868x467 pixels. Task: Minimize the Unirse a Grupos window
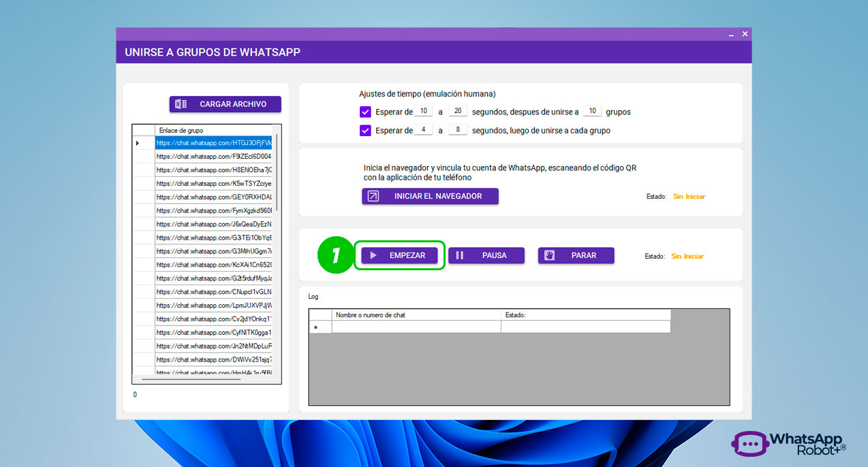coord(731,34)
